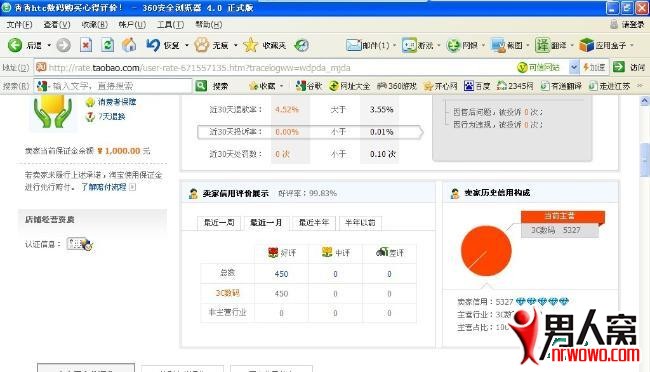Click the 加速 lightning accelerate icon
The width and height of the screenshot is (650, 372).
click(x=594, y=67)
